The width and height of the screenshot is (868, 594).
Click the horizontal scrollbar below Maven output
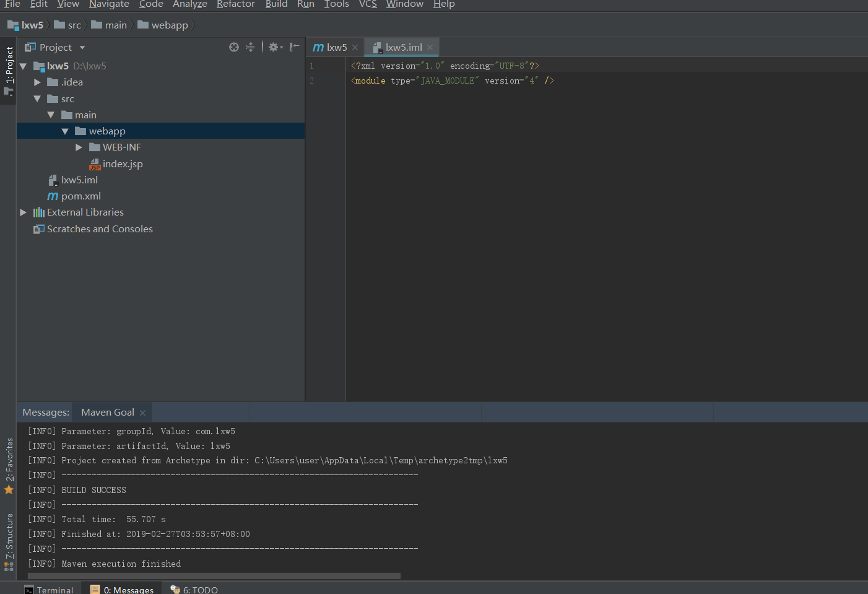click(214, 576)
